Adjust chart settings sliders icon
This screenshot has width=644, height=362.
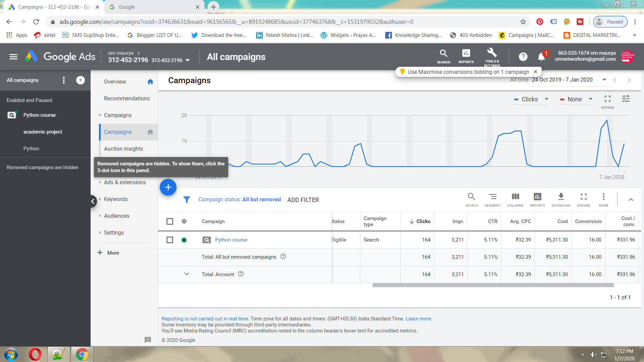coord(626,99)
